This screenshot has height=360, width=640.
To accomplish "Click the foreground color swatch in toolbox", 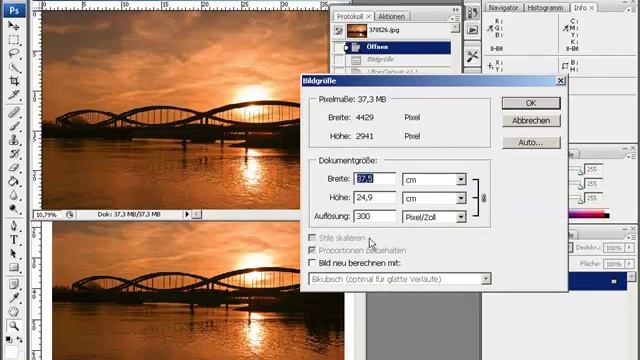I will pyautogui.click(x=11, y=352).
